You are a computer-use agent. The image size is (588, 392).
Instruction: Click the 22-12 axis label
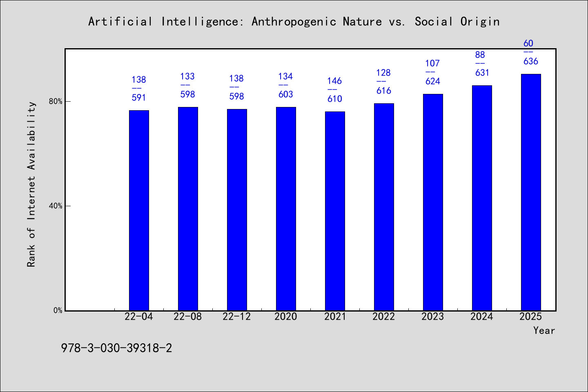pyautogui.click(x=237, y=316)
